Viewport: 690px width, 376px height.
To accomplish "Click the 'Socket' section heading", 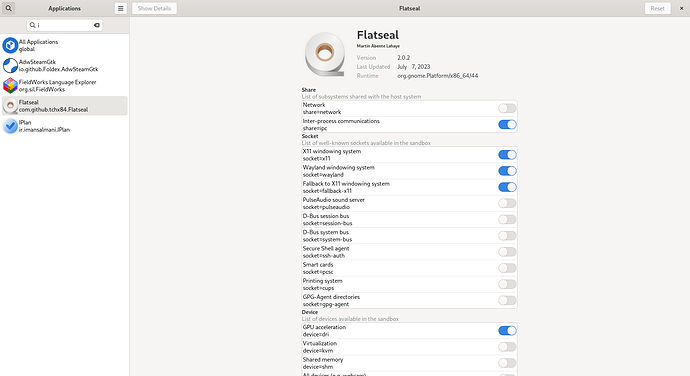I will [310, 136].
